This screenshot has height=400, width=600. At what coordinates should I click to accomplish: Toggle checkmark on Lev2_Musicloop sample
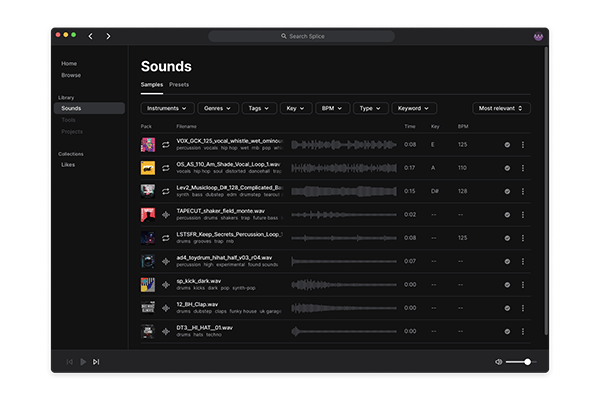507,191
